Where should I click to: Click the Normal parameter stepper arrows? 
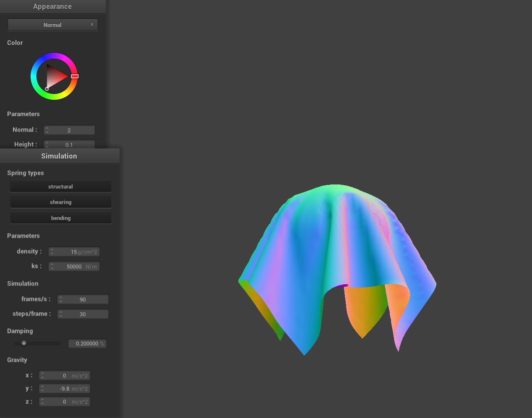[47, 130]
